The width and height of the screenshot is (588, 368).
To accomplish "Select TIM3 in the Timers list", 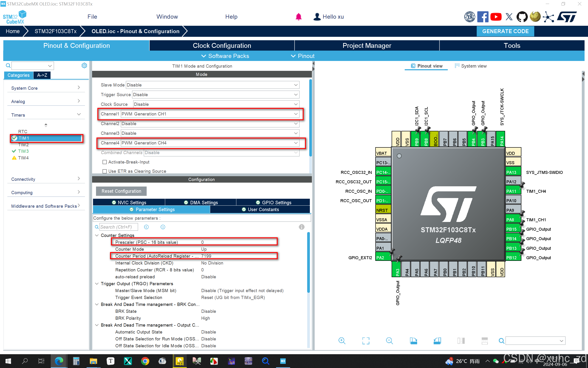I will (x=23, y=151).
